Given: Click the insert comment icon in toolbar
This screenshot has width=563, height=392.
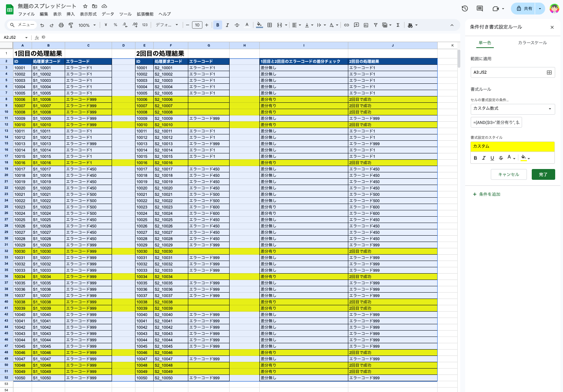Looking at the screenshot, I should [356, 25].
